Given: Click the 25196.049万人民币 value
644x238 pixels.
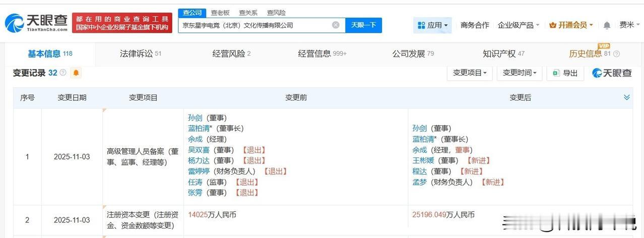Looking at the screenshot, I should tap(443, 215).
